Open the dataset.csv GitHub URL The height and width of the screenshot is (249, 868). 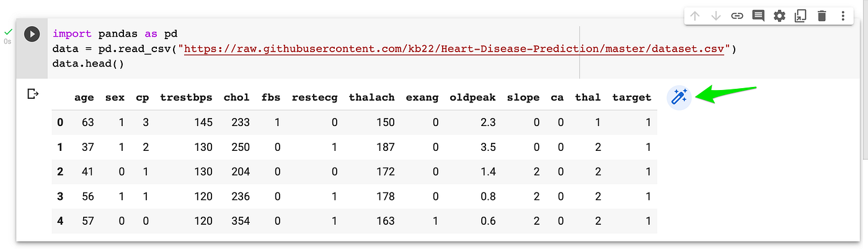coord(454,48)
